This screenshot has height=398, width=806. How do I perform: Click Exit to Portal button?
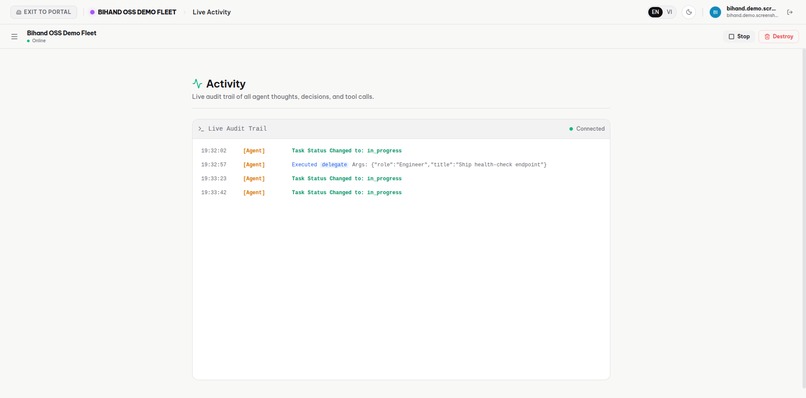click(x=44, y=12)
